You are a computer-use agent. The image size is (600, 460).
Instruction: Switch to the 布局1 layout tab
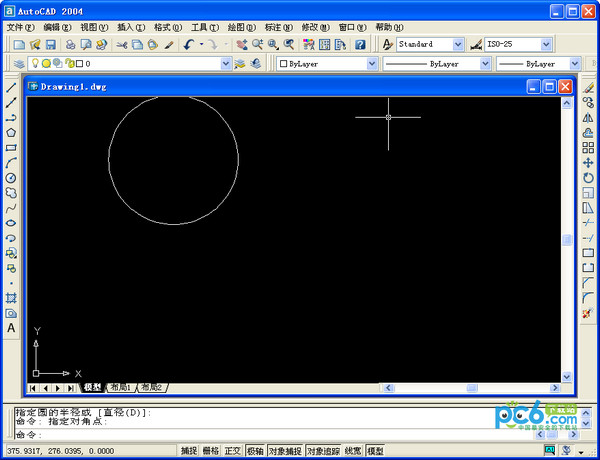point(121,387)
